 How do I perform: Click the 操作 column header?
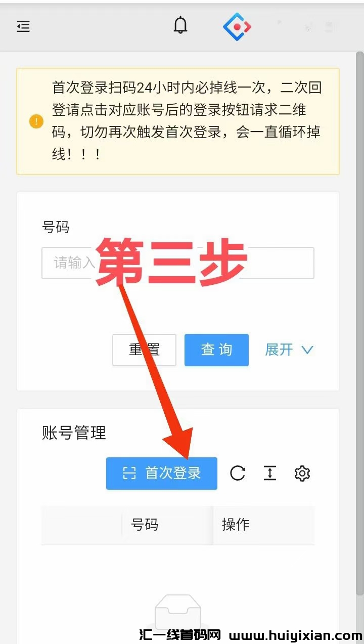236,525
